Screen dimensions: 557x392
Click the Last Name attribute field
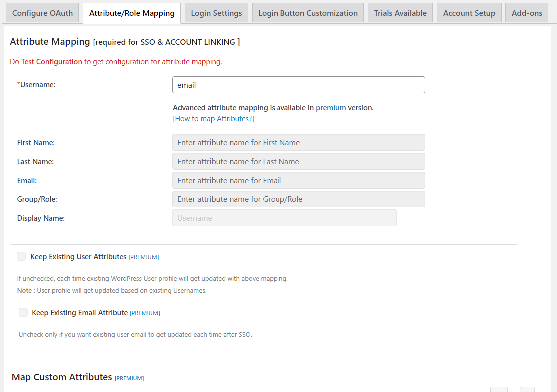[x=298, y=161]
